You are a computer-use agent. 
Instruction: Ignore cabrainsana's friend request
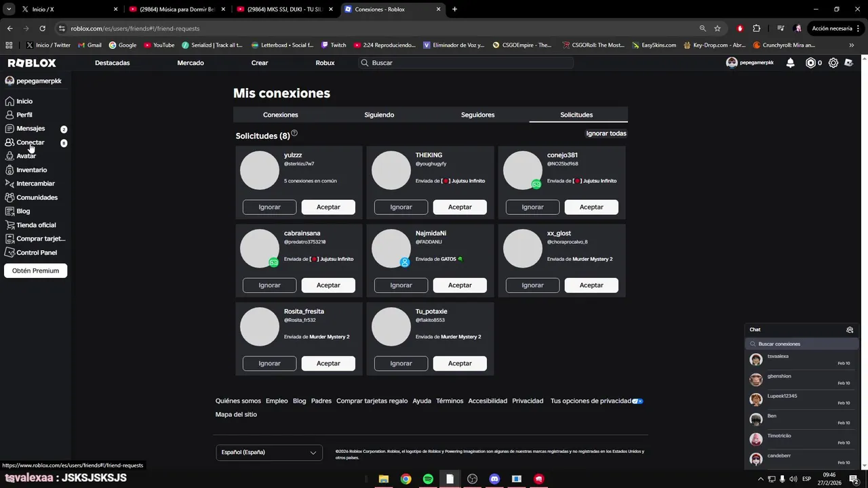click(x=269, y=285)
